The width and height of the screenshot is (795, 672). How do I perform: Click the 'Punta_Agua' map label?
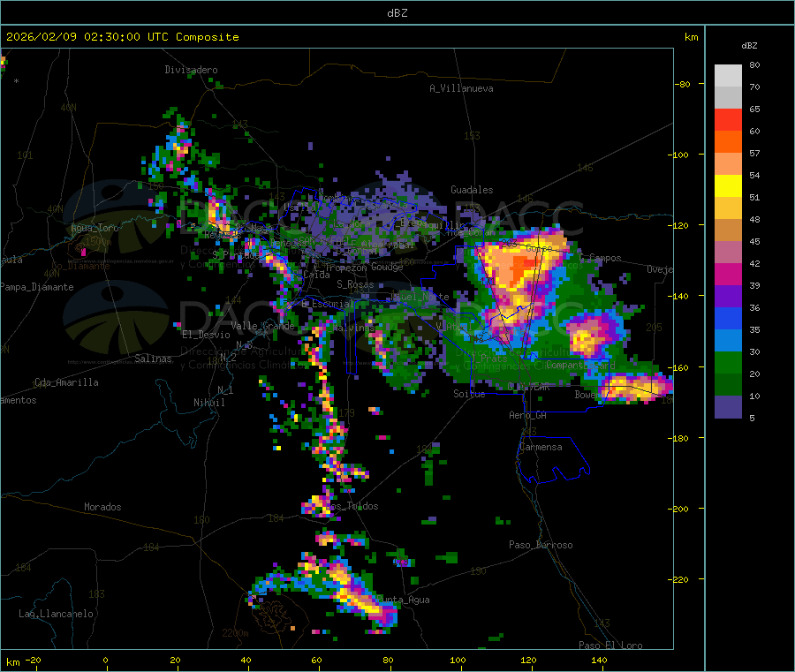point(403,600)
